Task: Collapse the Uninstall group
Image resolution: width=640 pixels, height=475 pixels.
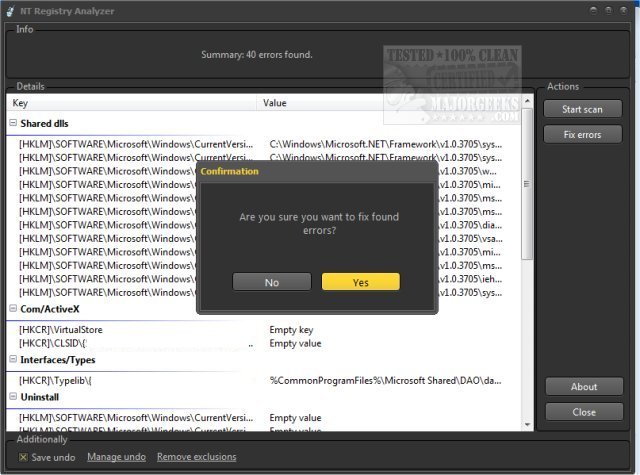Action: (x=13, y=397)
